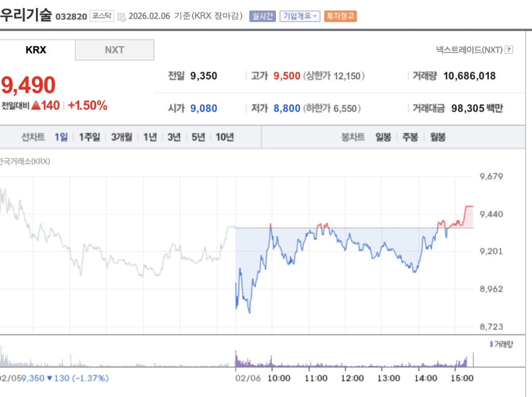
Task: Switch chart range to 3개월
Action: [122, 137]
